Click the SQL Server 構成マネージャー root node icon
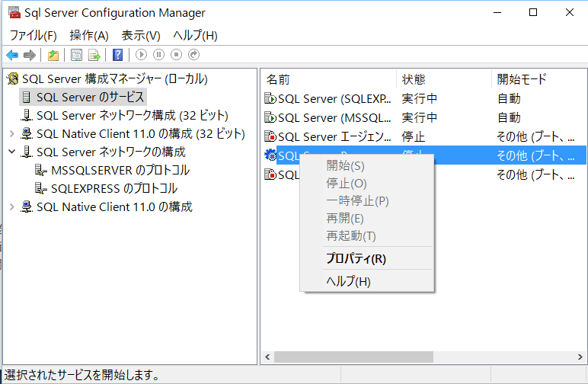The image size is (588, 384). pos(13,78)
